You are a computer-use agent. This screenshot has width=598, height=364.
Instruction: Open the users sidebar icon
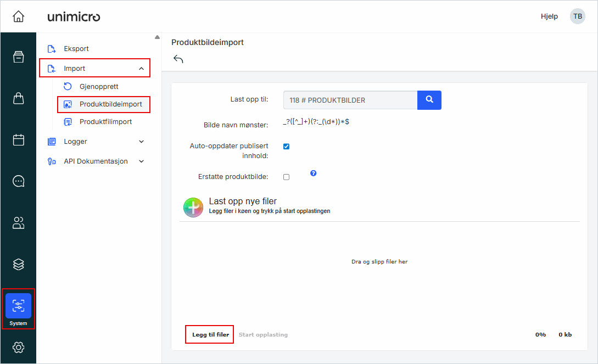[18, 223]
